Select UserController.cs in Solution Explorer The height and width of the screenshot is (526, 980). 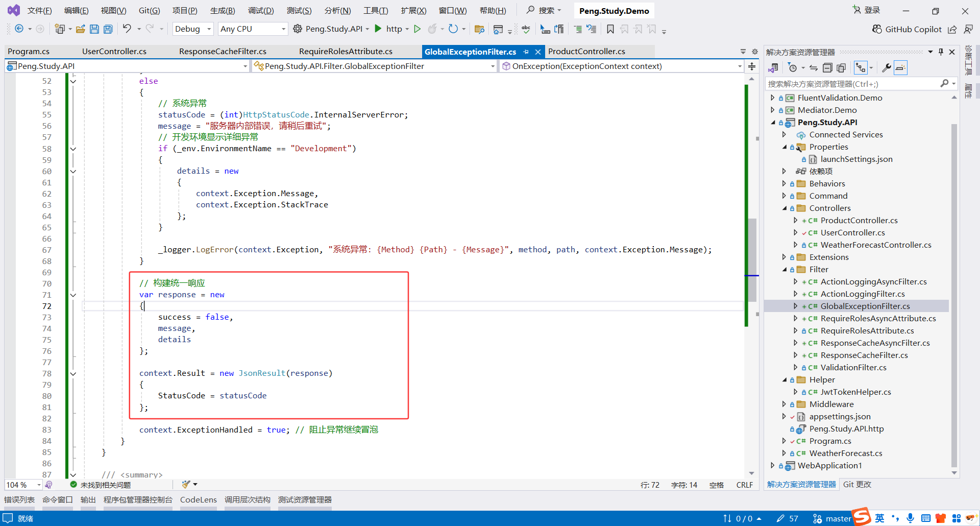tap(852, 233)
